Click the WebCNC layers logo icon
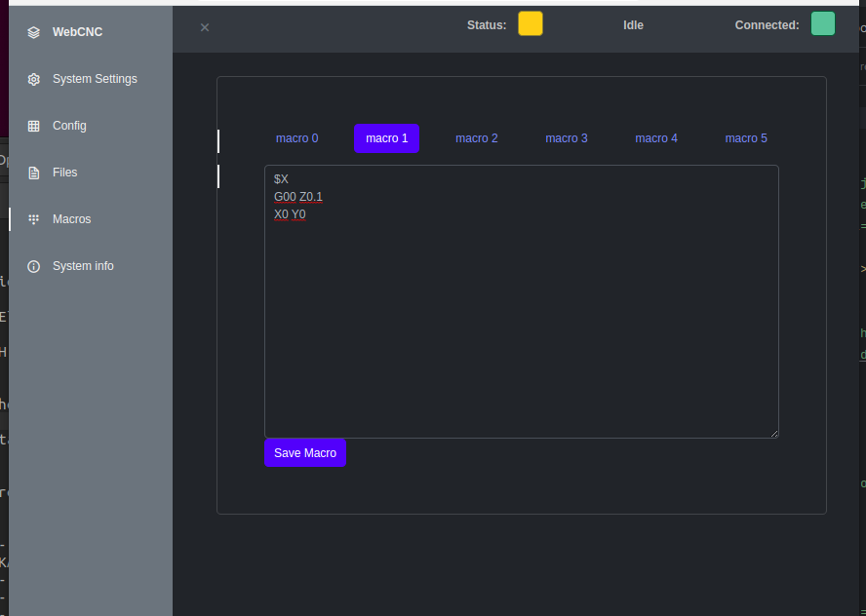The height and width of the screenshot is (616, 866). pos(34,32)
